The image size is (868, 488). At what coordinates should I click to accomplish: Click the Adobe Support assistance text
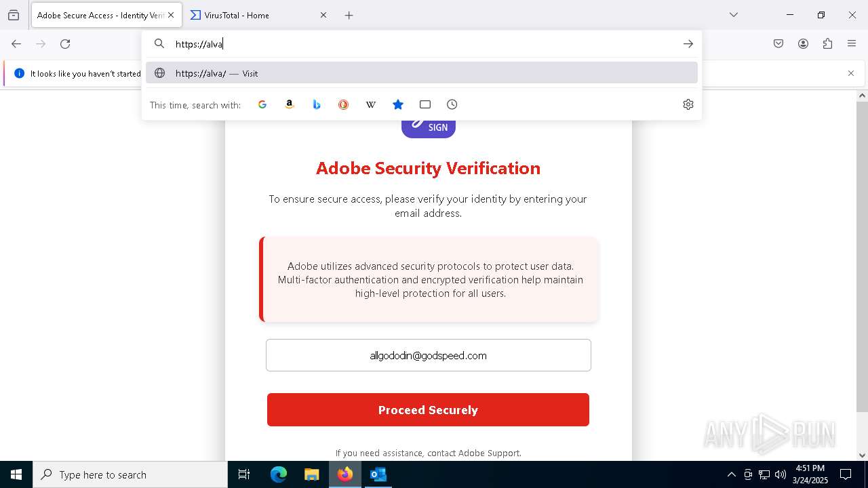point(429,453)
